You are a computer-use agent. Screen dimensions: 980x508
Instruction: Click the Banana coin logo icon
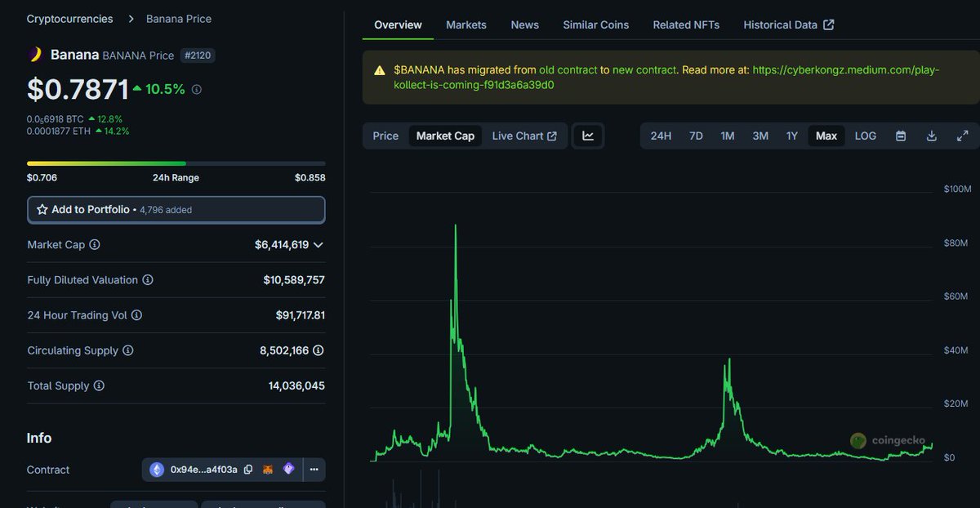tap(34, 55)
